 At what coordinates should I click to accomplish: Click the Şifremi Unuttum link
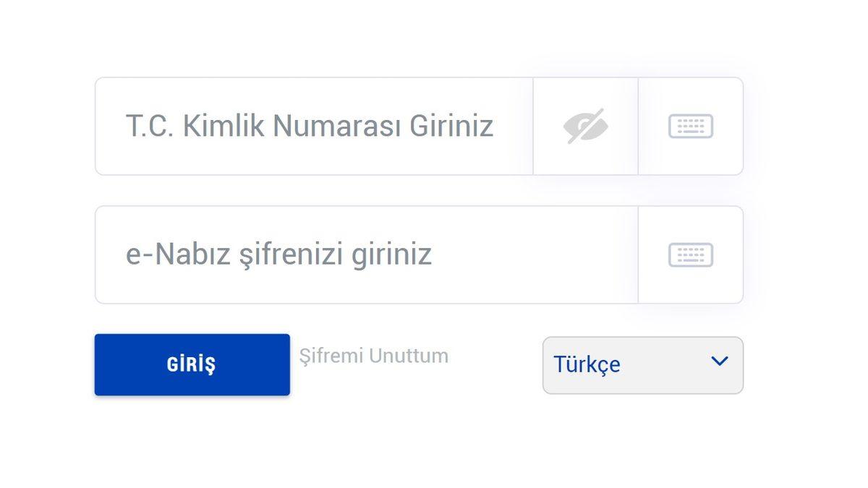click(374, 355)
